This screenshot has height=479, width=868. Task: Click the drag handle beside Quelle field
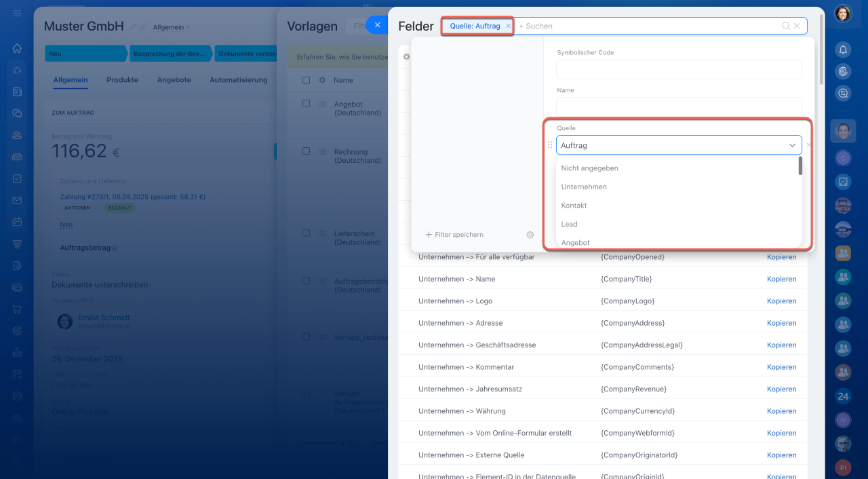[549, 145]
